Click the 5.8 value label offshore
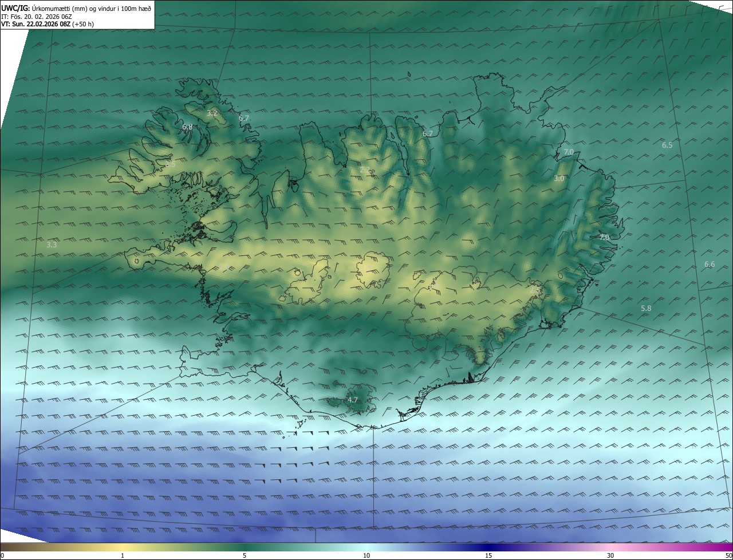733x560 pixels. coord(646,308)
